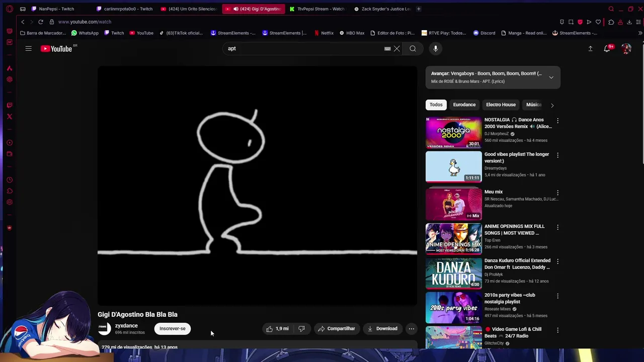Open the Netflix bookmark

(x=324, y=33)
